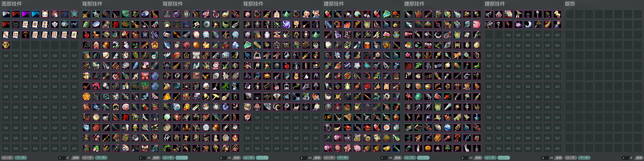Select the white cat mask face accessory
Image resolution: width=644 pixels, height=161 pixels.
(45, 14)
